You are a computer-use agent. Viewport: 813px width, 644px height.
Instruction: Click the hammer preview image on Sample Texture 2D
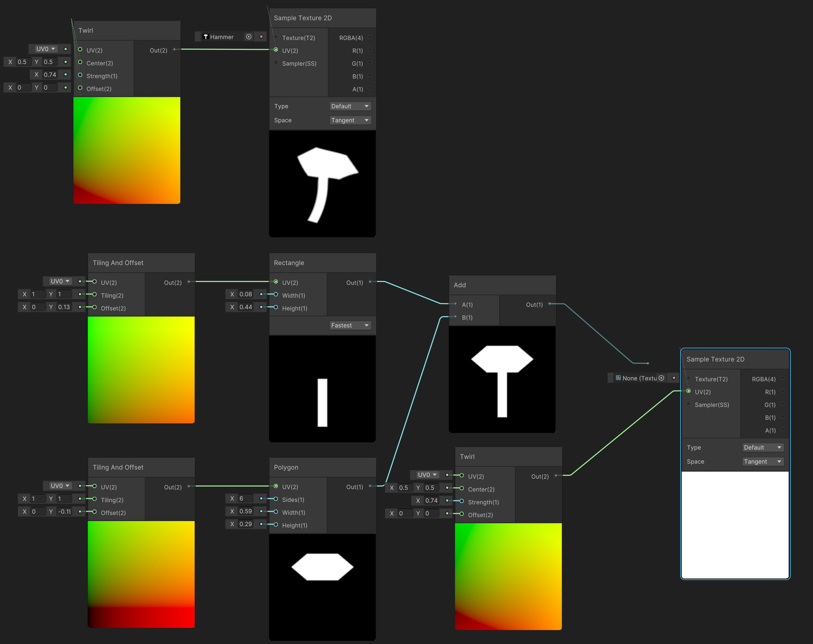pos(322,184)
